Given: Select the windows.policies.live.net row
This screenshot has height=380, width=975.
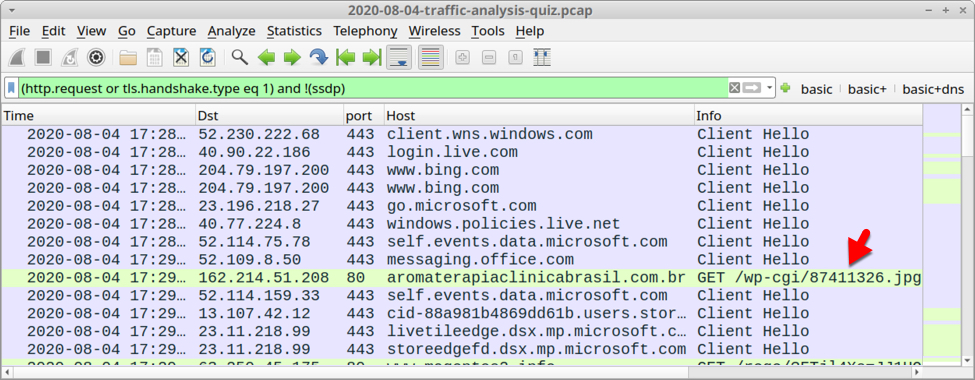Looking at the screenshot, I should (x=461, y=224).
